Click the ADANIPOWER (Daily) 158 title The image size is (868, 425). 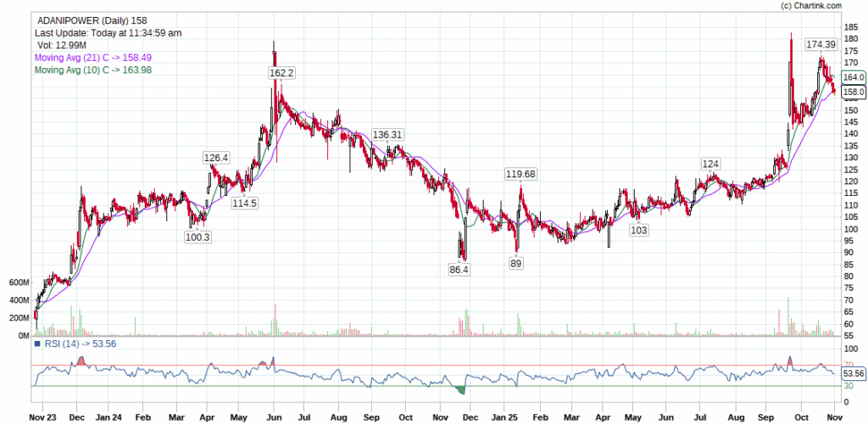(92, 20)
